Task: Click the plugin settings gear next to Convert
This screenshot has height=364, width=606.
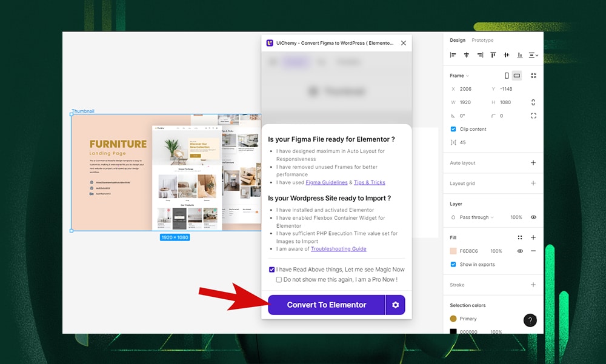Action: pyautogui.click(x=395, y=305)
